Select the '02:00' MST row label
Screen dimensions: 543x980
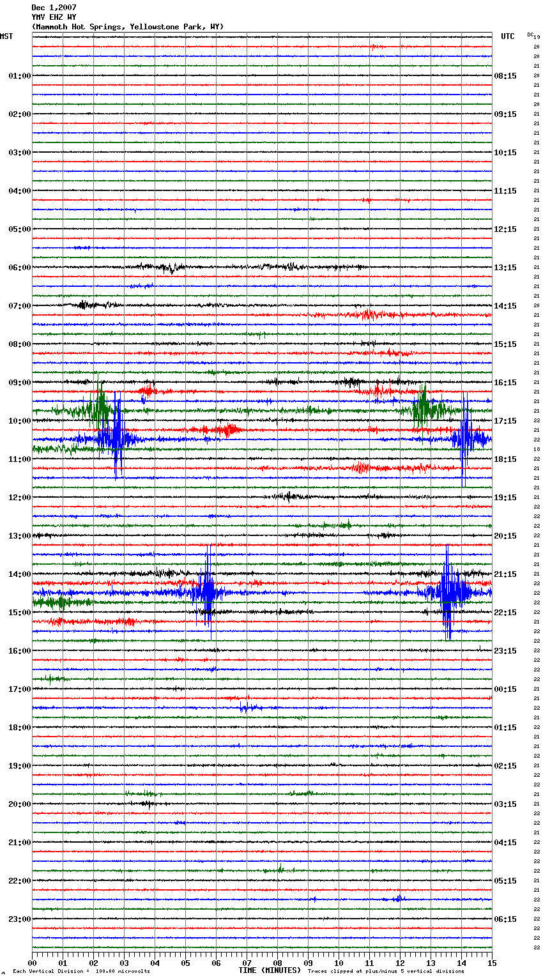(20, 114)
